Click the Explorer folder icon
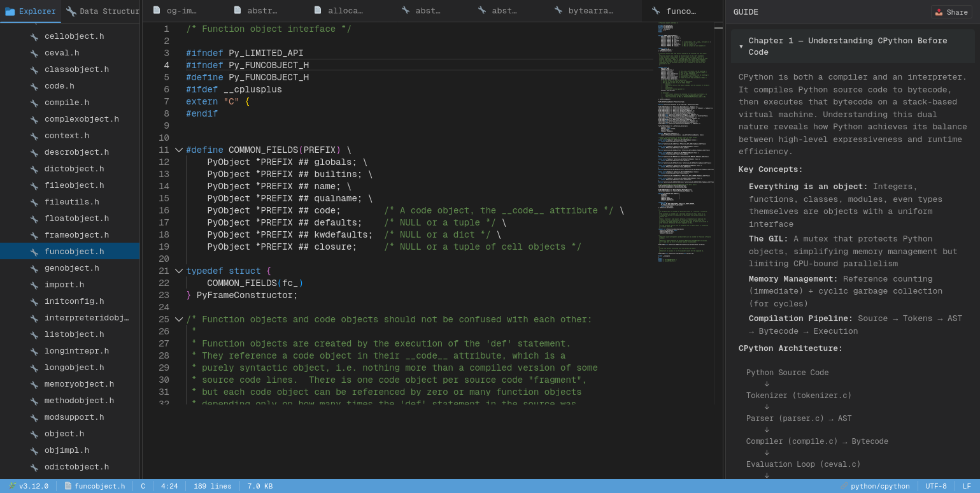The image size is (980, 493). point(10,11)
